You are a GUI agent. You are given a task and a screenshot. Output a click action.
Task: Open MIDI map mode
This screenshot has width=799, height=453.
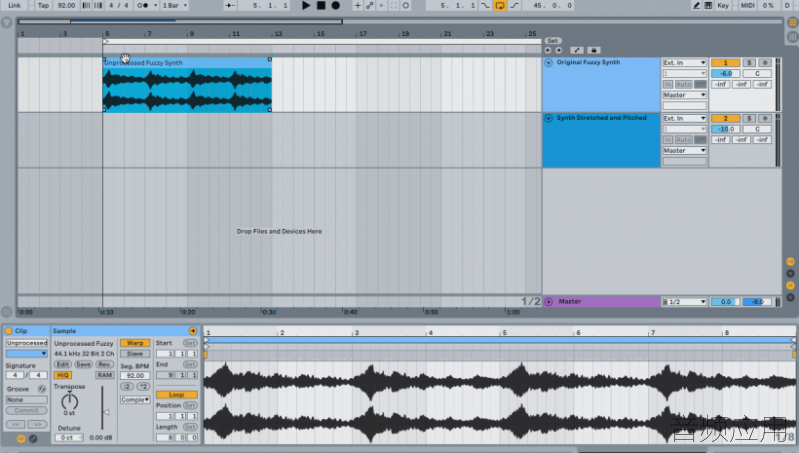pyautogui.click(x=748, y=6)
